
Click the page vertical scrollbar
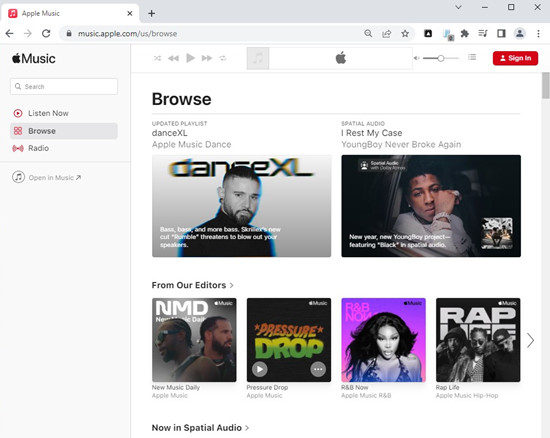545,85
